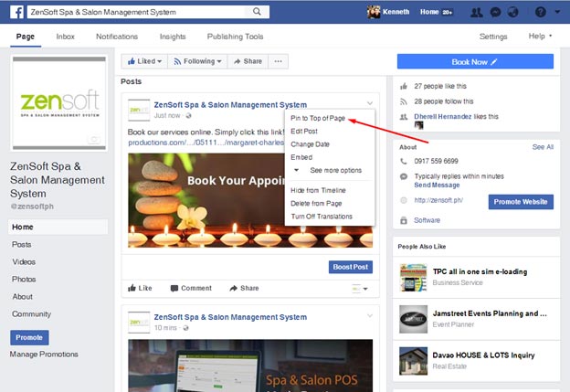Open About in left sidebar
Screen dimensions: 570x392
[x=23, y=297]
